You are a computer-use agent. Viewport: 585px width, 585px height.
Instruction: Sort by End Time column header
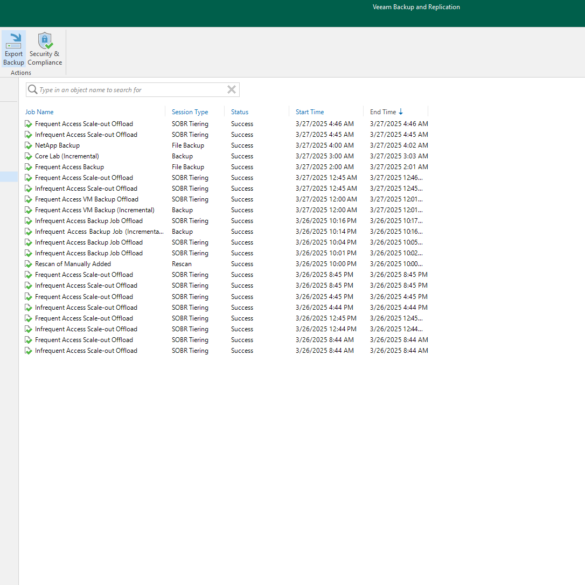(x=383, y=112)
